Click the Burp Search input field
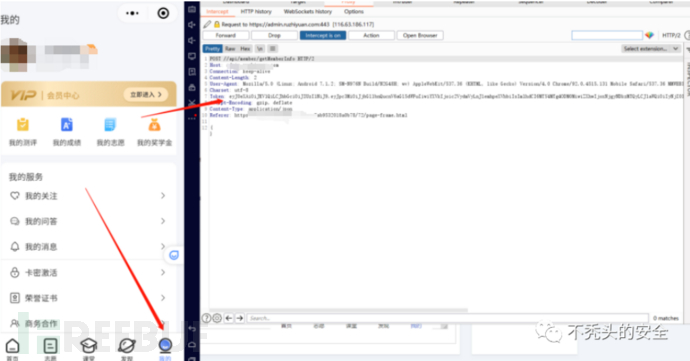690x361 pixels. (x=448, y=318)
